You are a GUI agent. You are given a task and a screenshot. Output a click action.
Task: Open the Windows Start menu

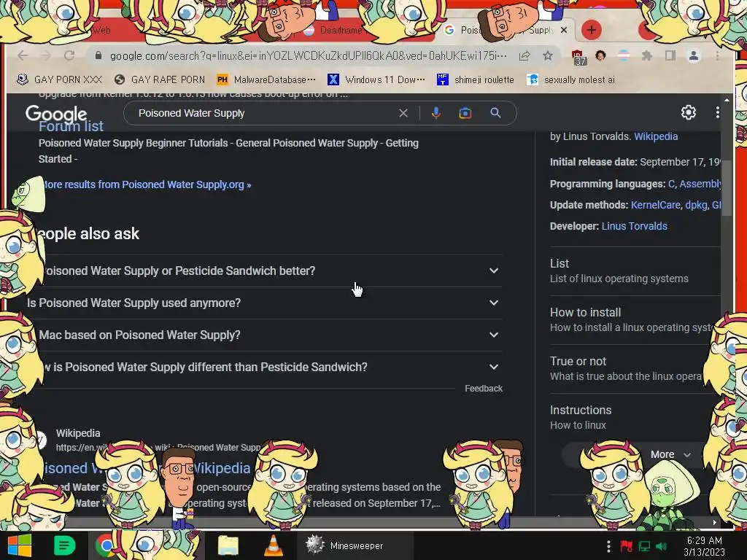tap(19, 545)
